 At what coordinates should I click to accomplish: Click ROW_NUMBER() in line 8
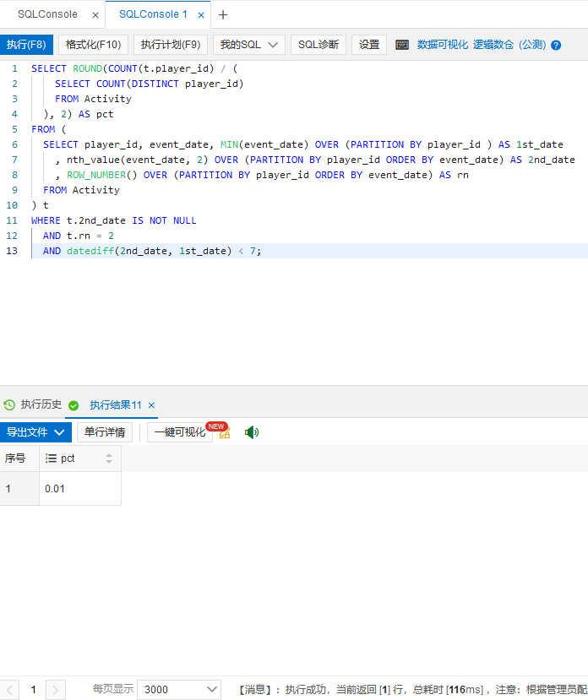click(102, 175)
